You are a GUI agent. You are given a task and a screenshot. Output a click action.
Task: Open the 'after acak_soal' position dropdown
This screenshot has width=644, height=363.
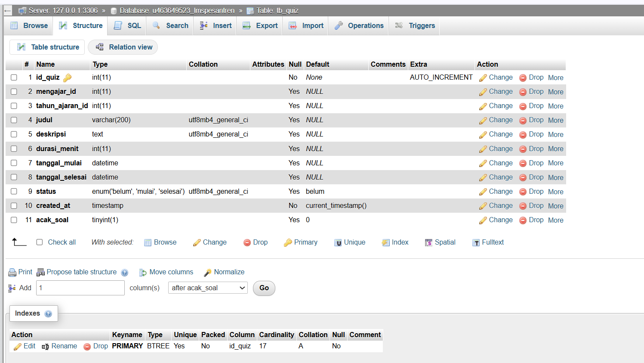coord(208,288)
